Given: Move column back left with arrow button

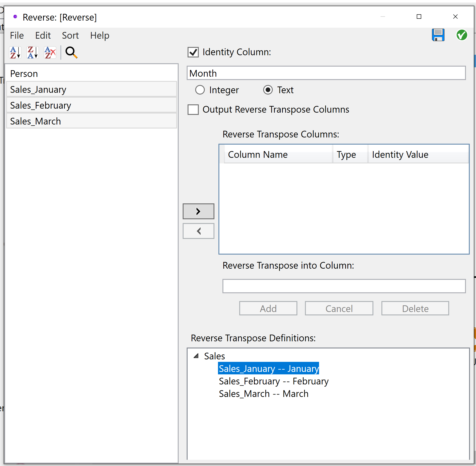Looking at the screenshot, I should tap(198, 231).
